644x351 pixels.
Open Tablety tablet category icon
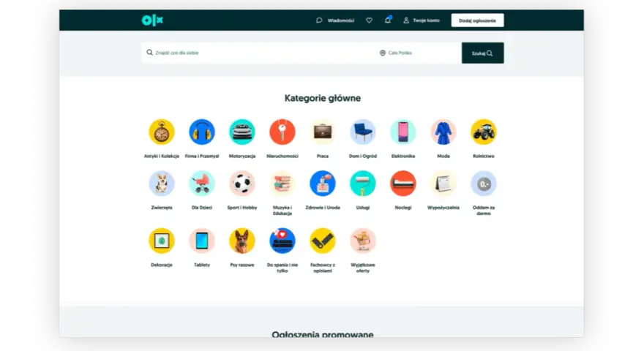tap(202, 241)
